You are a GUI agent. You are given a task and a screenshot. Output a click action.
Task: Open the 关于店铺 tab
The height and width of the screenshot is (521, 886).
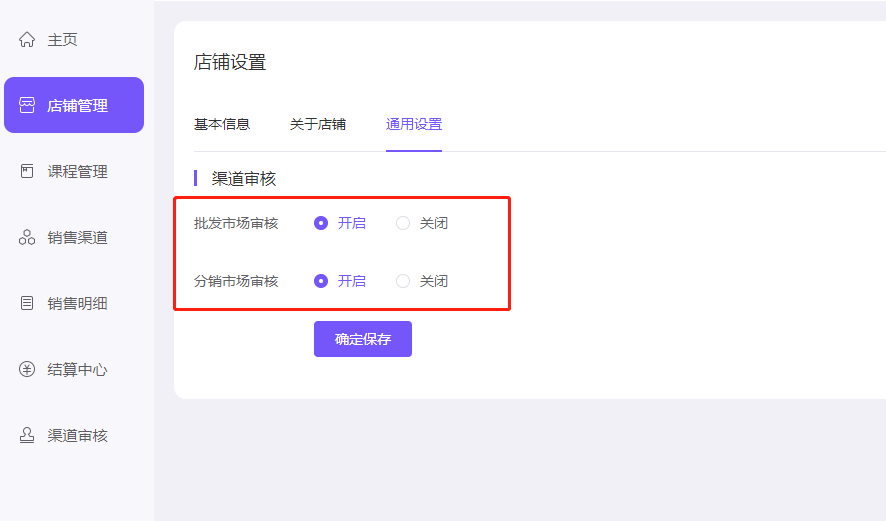pyautogui.click(x=318, y=125)
